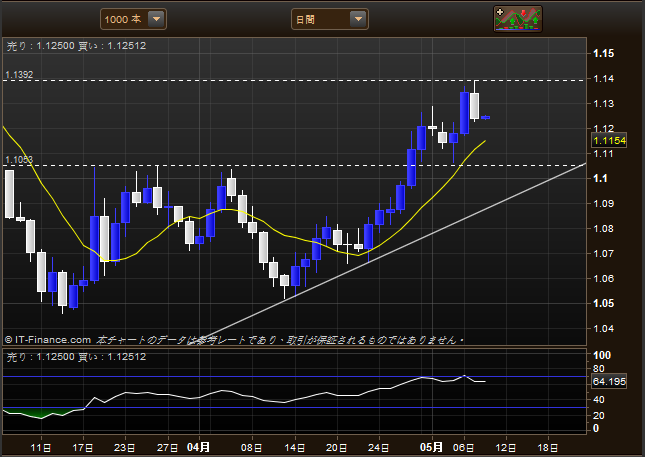This screenshot has width=645, height=457.
Task: Click the 1.13 price axis label
Action: [x=603, y=103]
